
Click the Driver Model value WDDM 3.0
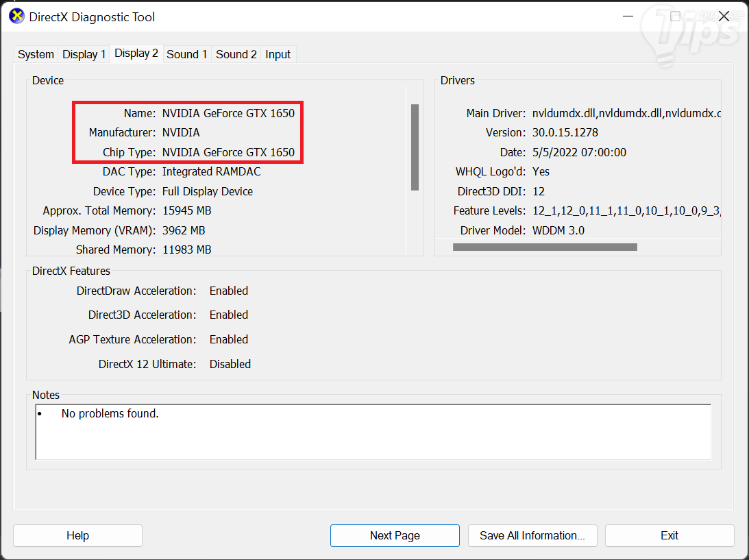click(x=558, y=230)
